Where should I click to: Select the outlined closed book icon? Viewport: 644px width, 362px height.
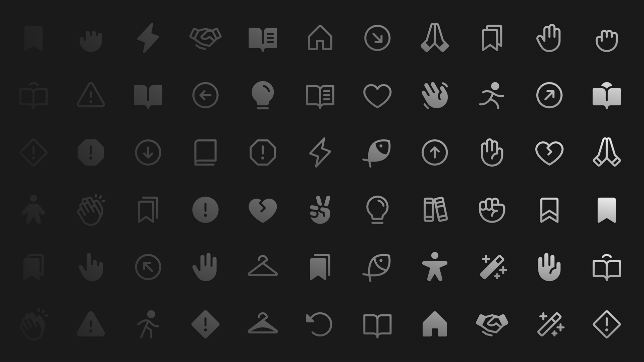[x=205, y=153]
